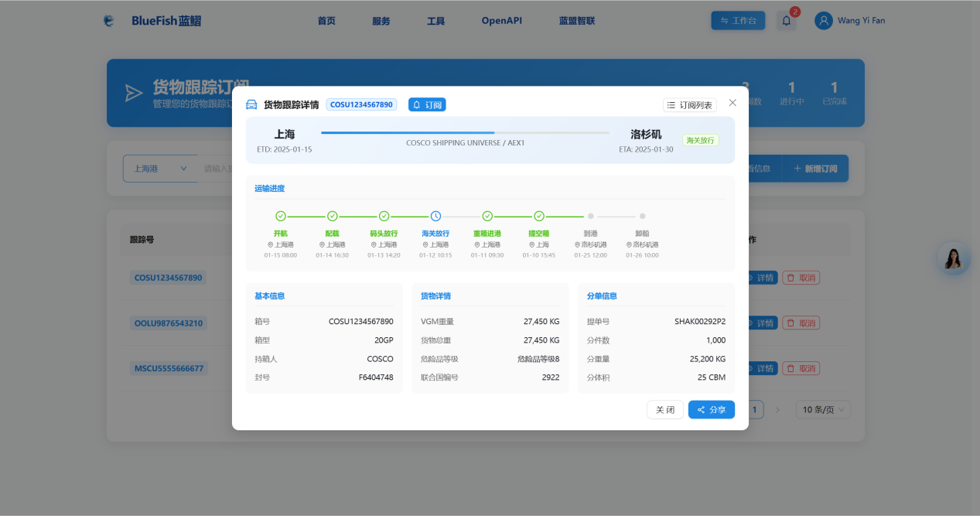The height and width of the screenshot is (516, 980).
Task: Open the 上海港 port dropdown
Action: click(160, 168)
